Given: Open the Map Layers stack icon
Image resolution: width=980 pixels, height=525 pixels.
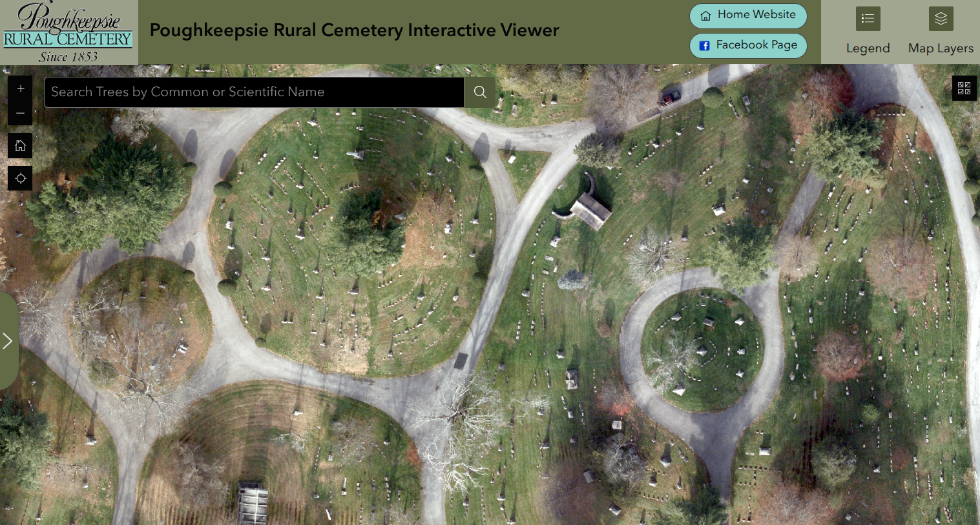Looking at the screenshot, I should tap(941, 19).
